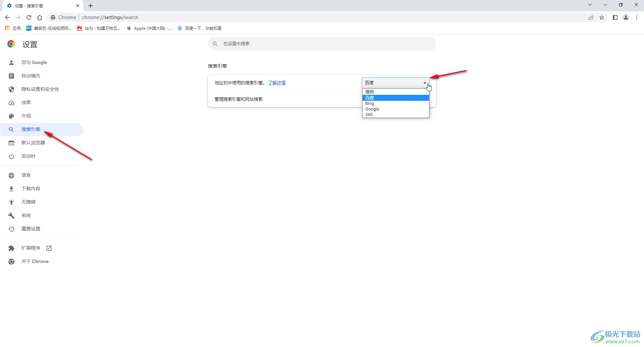644x347 pixels.
Task: Click the 搜索引擎 section heading
Action: [x=218, y=66]
